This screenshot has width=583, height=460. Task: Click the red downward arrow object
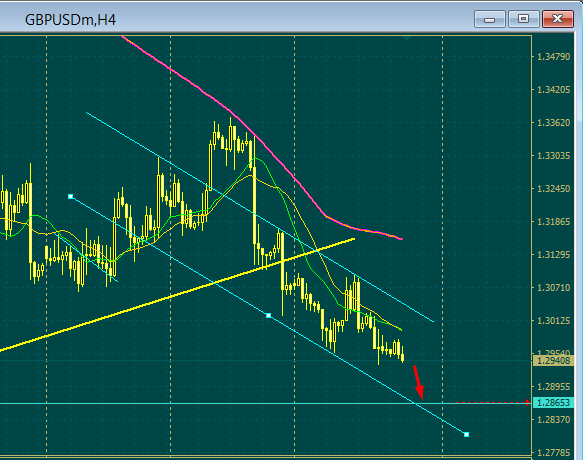(419, 382)
